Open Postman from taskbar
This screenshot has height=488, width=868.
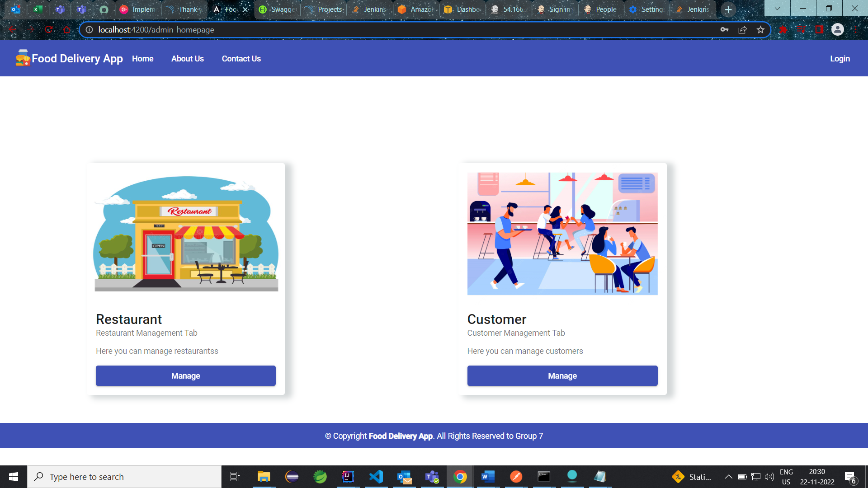(516, 477)
